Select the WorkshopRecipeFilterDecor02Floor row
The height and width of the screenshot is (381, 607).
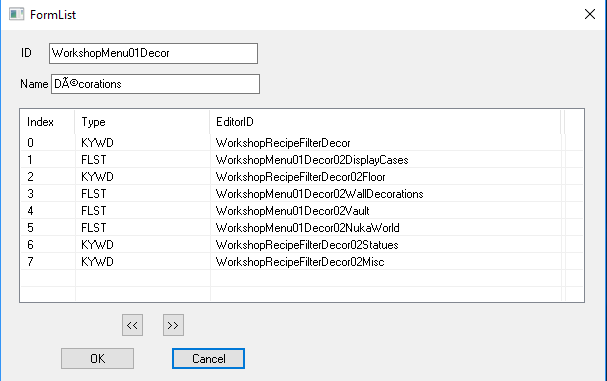point(302,177)
